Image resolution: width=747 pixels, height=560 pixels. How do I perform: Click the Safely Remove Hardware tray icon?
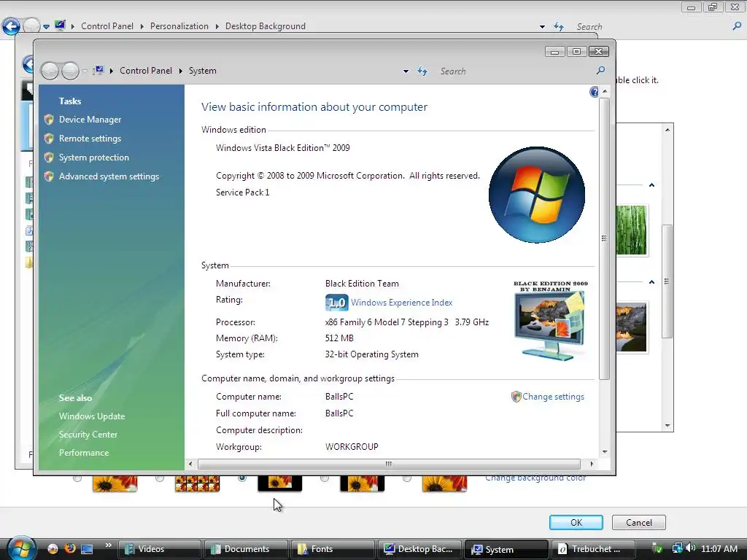(x=657, y=548)
